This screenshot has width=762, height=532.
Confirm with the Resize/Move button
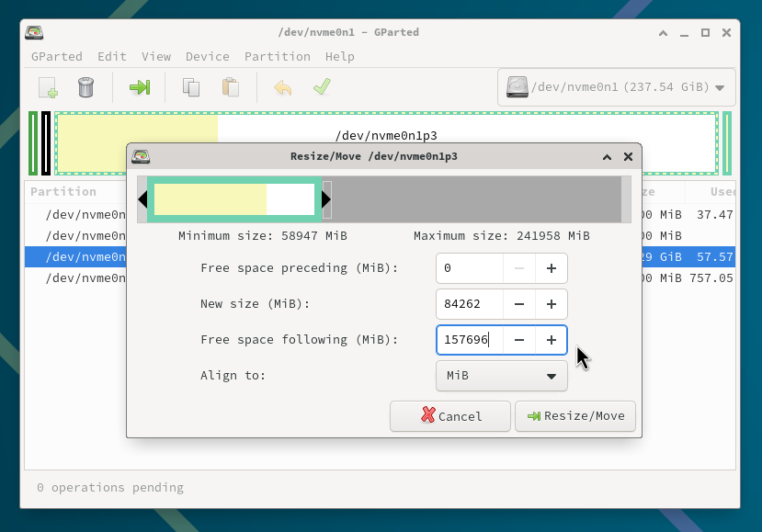575,416
